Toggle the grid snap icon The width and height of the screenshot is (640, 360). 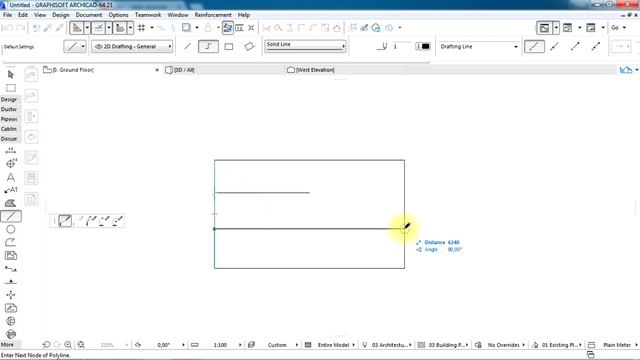(x=142, y=28)
